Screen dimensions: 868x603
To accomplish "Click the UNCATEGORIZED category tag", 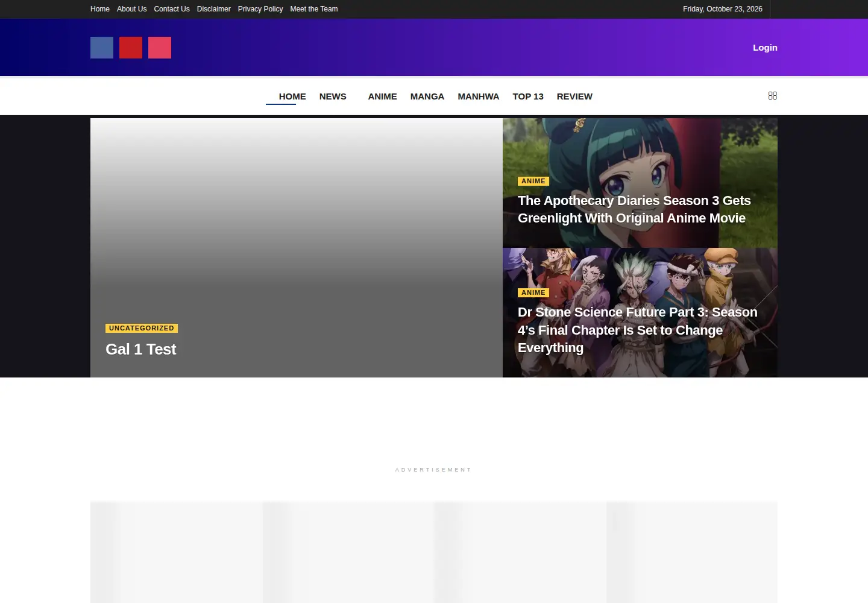I will tap(142, 328).
